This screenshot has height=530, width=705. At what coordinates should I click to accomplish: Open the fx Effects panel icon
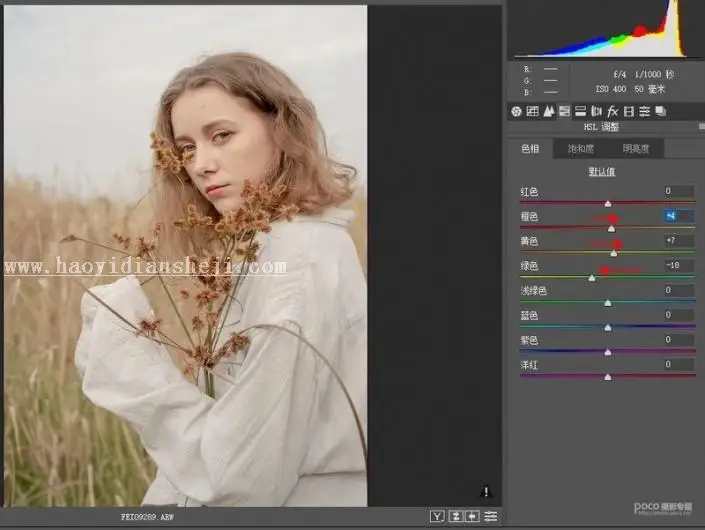coord(612,111)
